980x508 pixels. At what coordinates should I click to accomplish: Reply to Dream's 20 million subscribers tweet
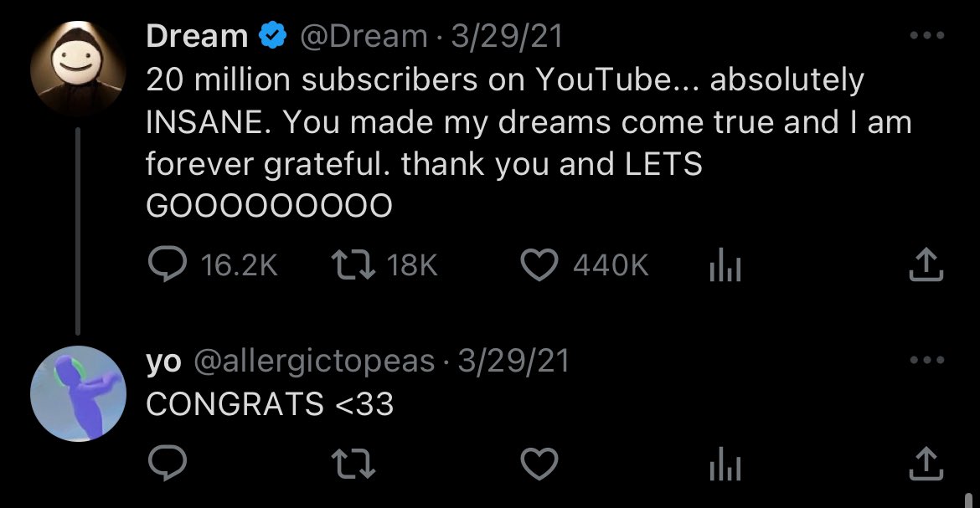pyautogui.click(x=167, y=264)
